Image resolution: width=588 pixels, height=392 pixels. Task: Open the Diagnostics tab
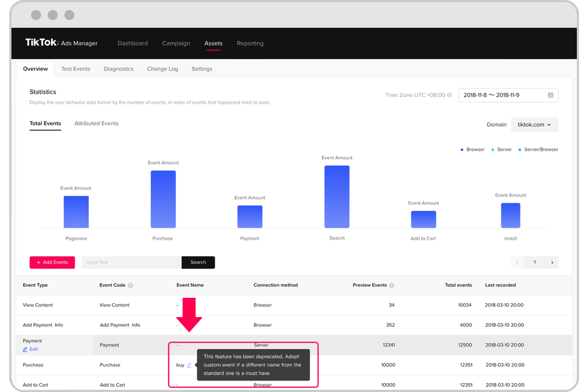[118, 69]
